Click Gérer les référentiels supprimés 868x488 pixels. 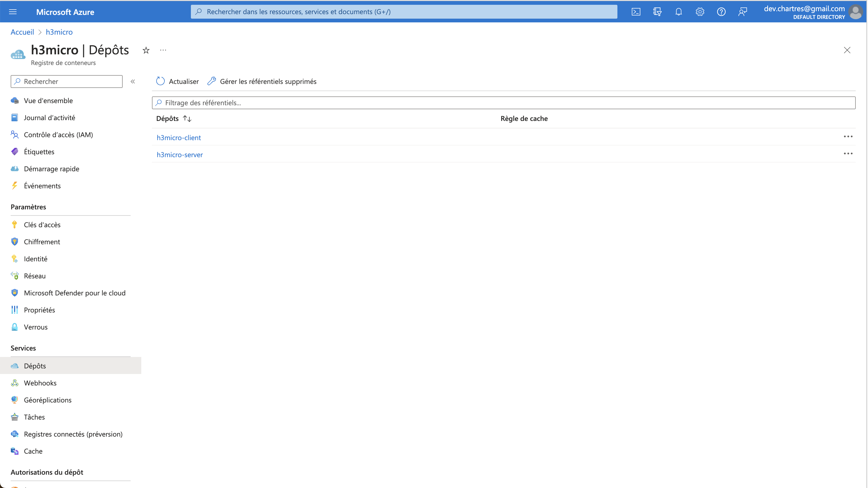point(262,82)
